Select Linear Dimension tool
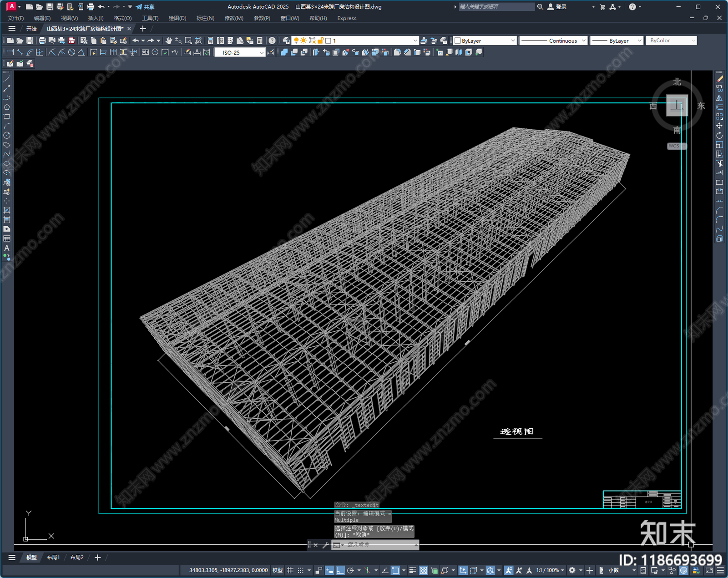Image resolution: width=728 pixels, height=578 pixels. [x=10, y=52]
